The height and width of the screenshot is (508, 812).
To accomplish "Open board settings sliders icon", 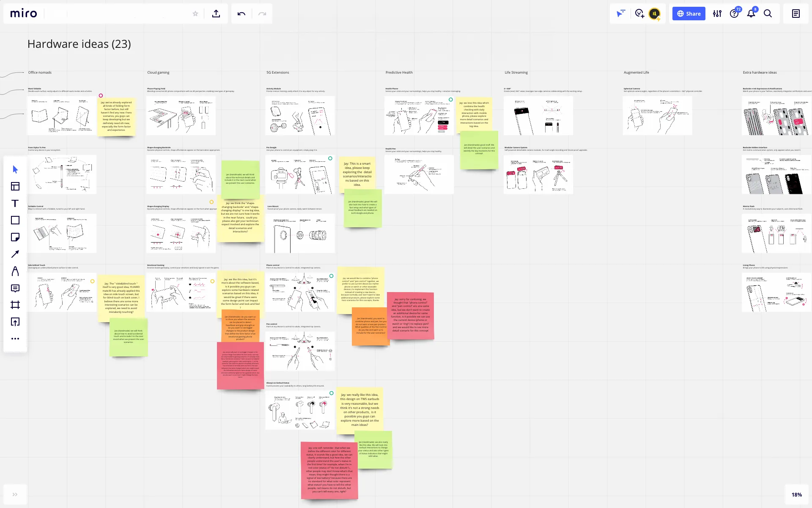I will coord(717,14).
